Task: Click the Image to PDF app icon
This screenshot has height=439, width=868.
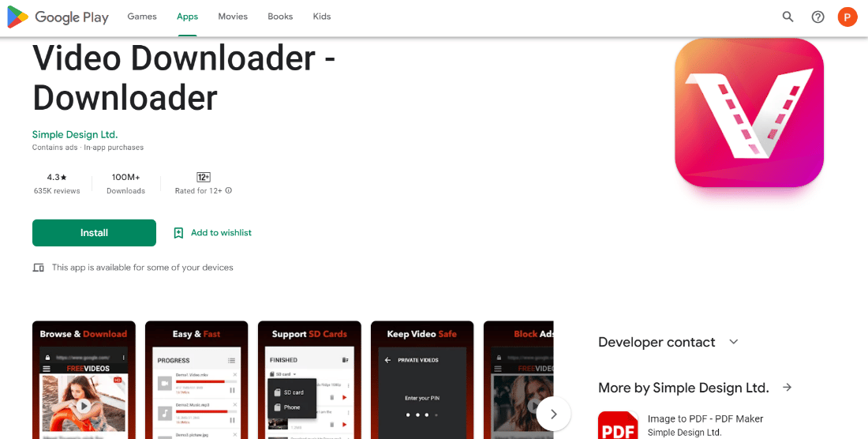Action: point(618,425)
